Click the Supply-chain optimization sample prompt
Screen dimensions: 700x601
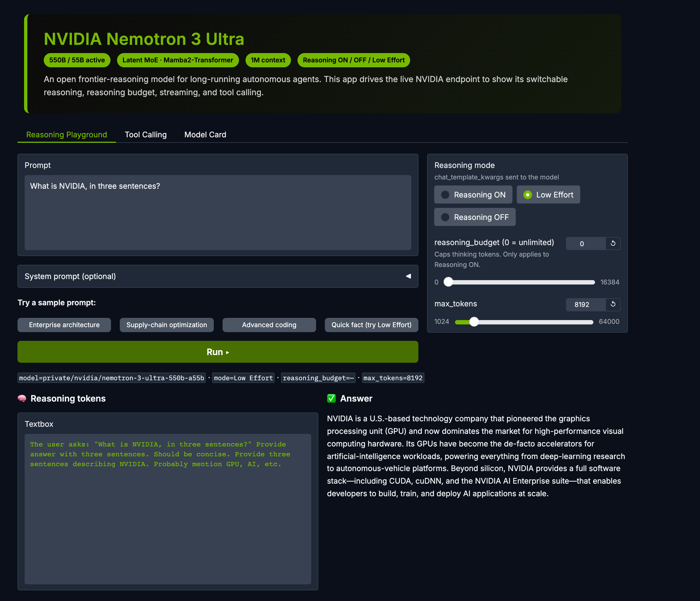(x=167, y=325)
